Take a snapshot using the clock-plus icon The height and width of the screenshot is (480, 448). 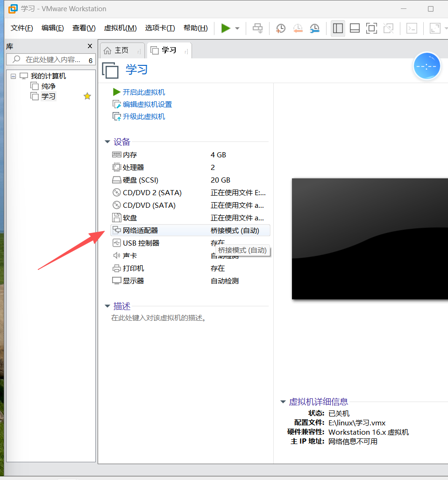pyautogui.click(x=280, y=28)
